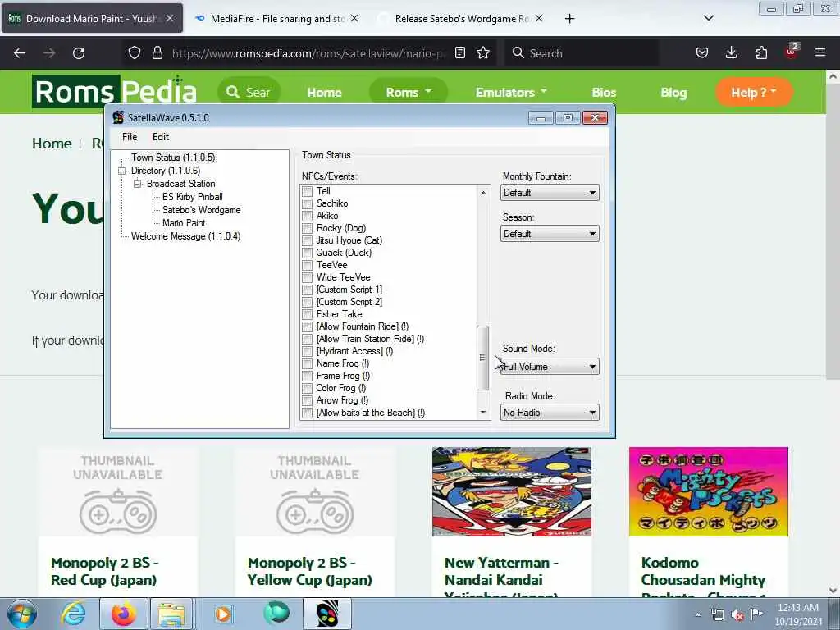The width and height of the screenshot is (840, 630).
Task: Open Monopoly 2 BS Yellow Cup link
Action: pos(309,571)
